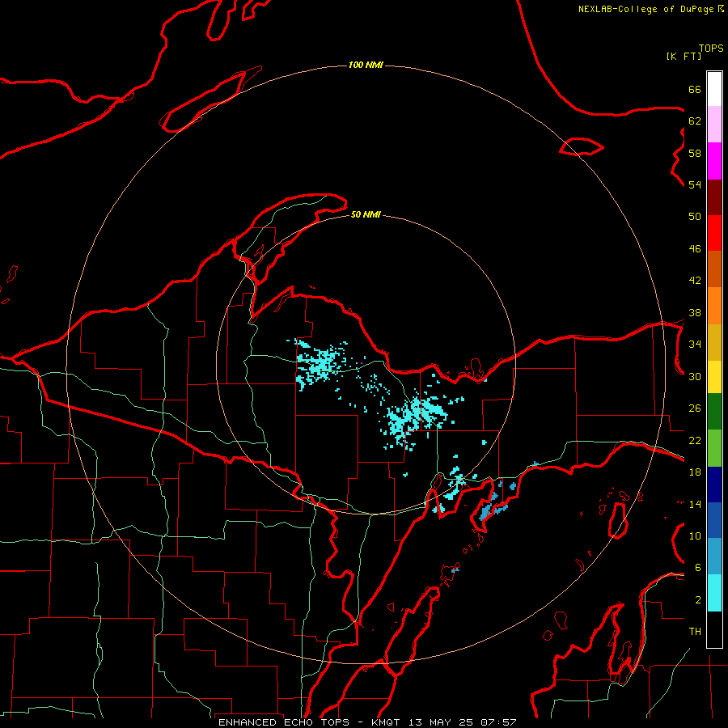
Task: Click the legend value 42
Action: coord(695,281)
